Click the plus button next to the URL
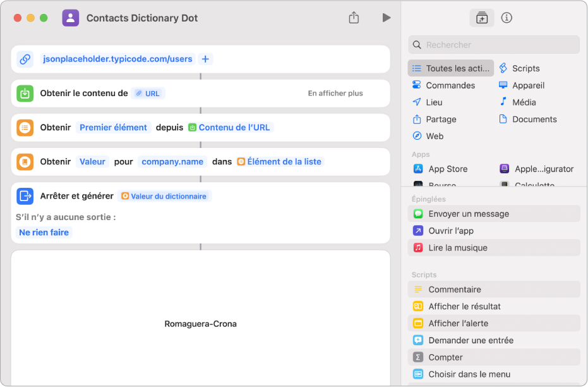 [205, 59]
